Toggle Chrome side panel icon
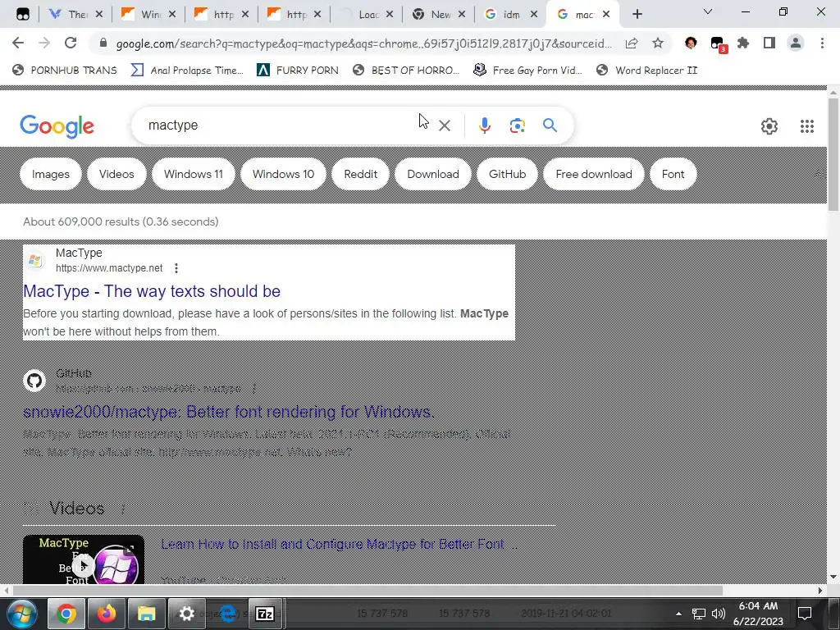 click(769, 43)
